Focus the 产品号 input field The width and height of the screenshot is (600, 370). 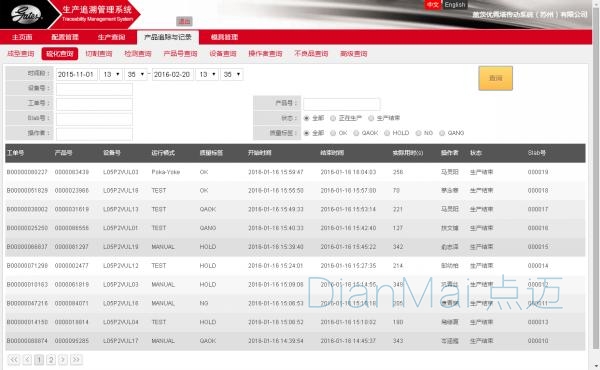point(342,104)
